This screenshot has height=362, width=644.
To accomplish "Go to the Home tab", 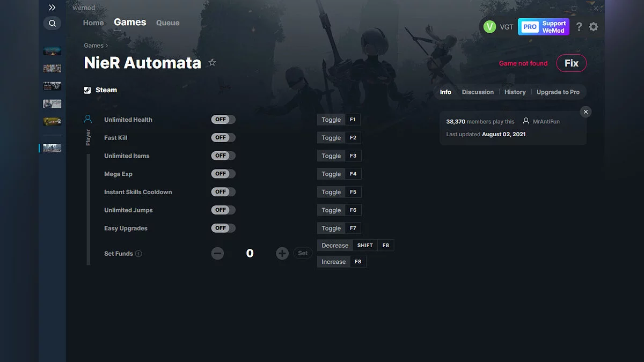I will point(93,23).
